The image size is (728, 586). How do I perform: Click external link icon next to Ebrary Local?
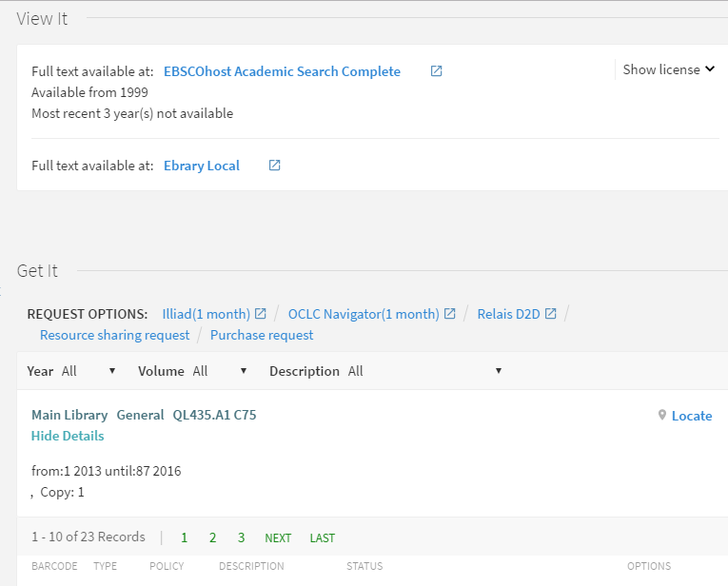click(x=274, y=166)
